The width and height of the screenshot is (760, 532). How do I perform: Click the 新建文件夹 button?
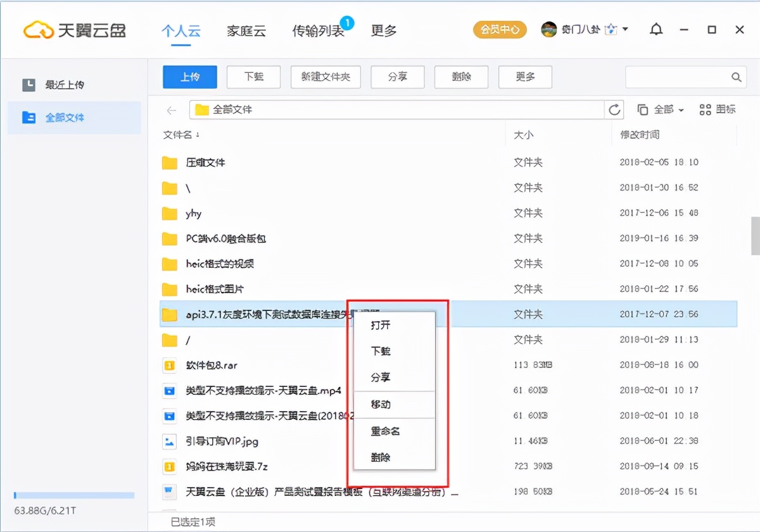[x=326, y=77]
